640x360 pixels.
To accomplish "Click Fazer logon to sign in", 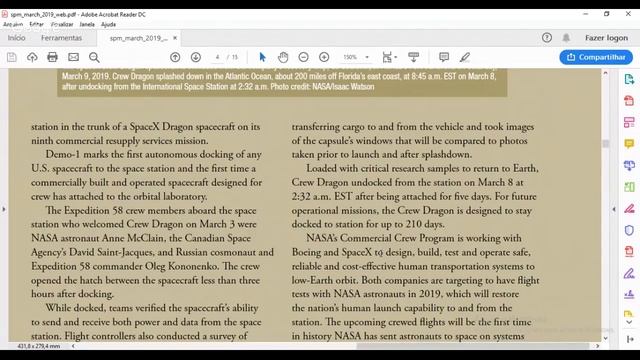I will pos(606,38).
